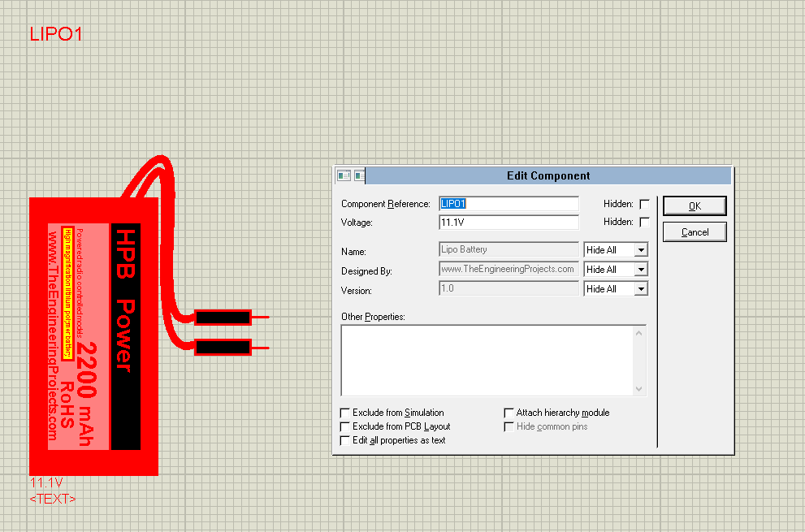Open the Name row Hide All dropdown
This screenshot has width=805, height=532.
[616, 249]
